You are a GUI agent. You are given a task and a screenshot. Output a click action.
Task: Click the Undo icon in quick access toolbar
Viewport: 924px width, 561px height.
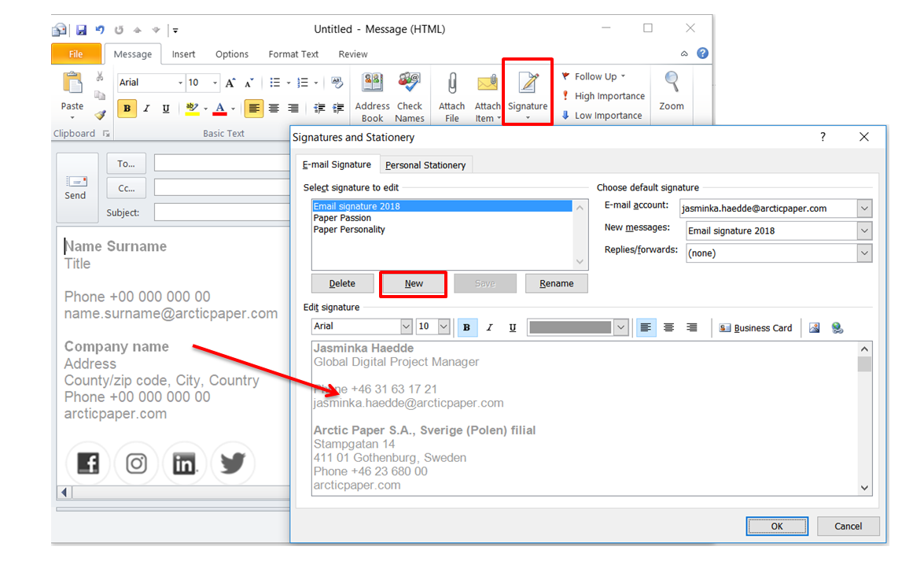click(100, 29)
